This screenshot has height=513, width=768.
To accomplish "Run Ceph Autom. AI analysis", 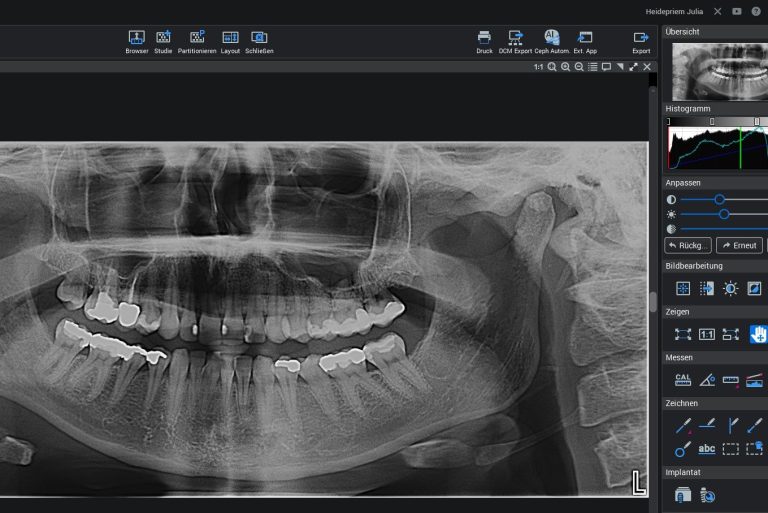I will point(552,42).
